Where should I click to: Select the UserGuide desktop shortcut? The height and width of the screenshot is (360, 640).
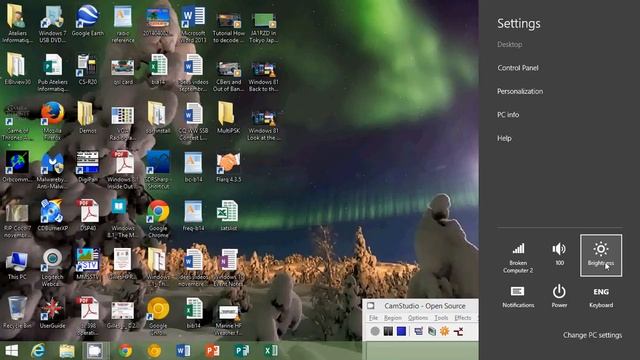pyautogui.click(x=52, y=313)
